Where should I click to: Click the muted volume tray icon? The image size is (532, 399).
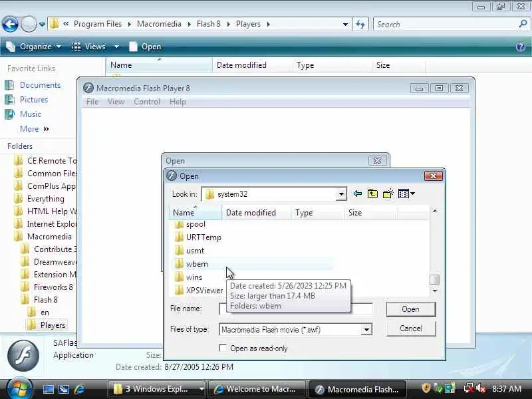coord(481,388)
